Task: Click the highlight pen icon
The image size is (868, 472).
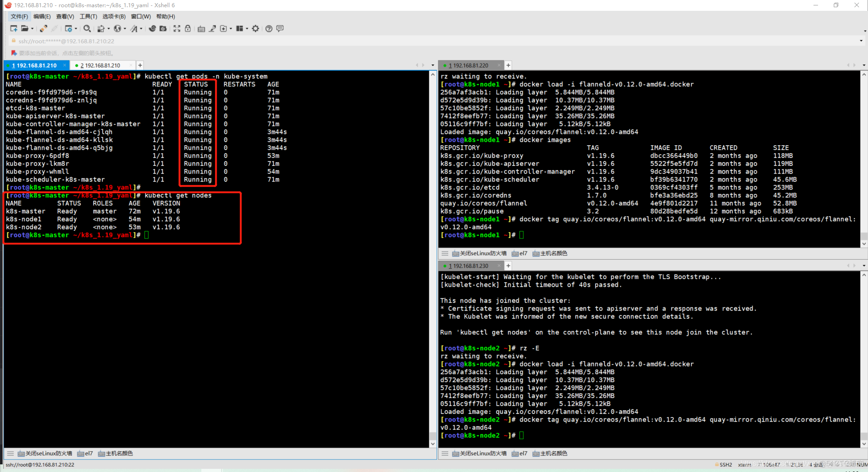Action: (212, 28)
